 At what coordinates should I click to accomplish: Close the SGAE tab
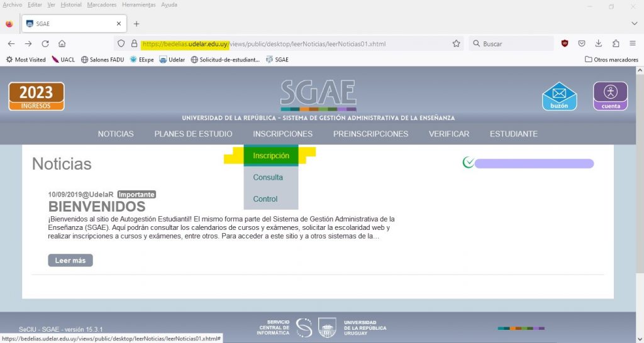pos(119,24)
